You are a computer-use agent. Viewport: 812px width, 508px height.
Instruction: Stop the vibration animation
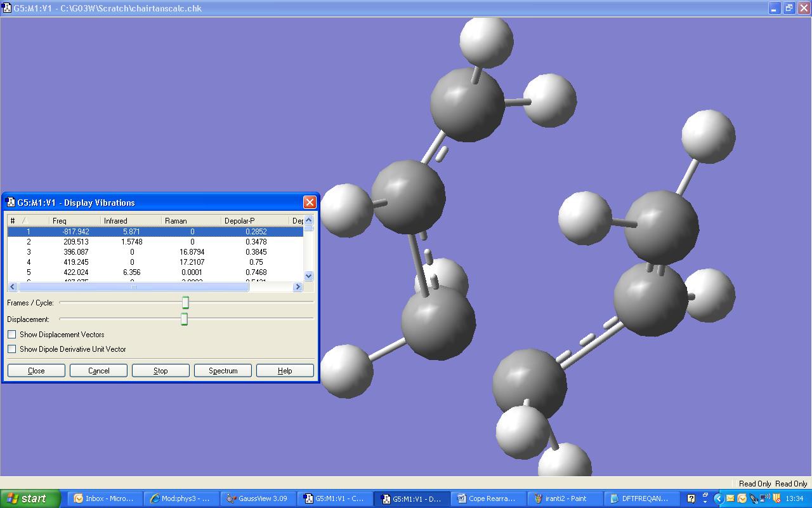point(160,371)
